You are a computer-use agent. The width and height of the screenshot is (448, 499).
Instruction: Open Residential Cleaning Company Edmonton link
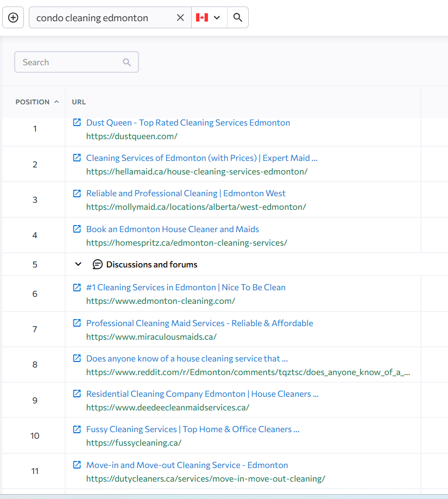tap(202, 394)
